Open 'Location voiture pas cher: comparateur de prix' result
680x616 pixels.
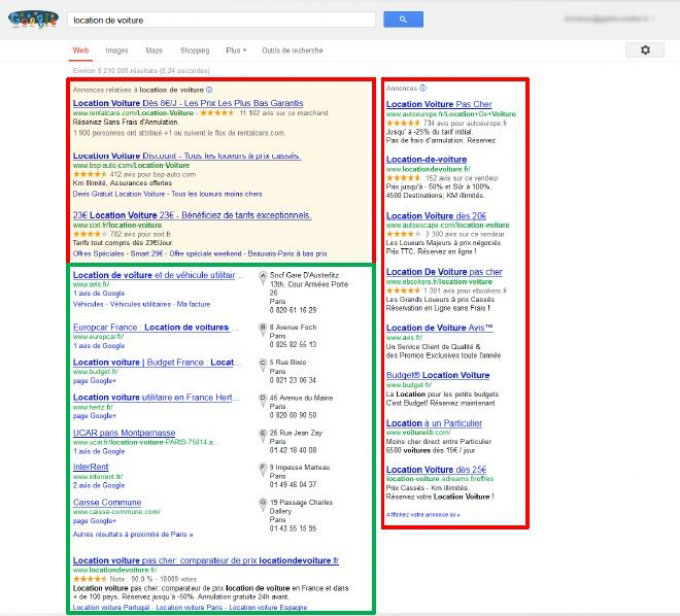click(206, 560)
